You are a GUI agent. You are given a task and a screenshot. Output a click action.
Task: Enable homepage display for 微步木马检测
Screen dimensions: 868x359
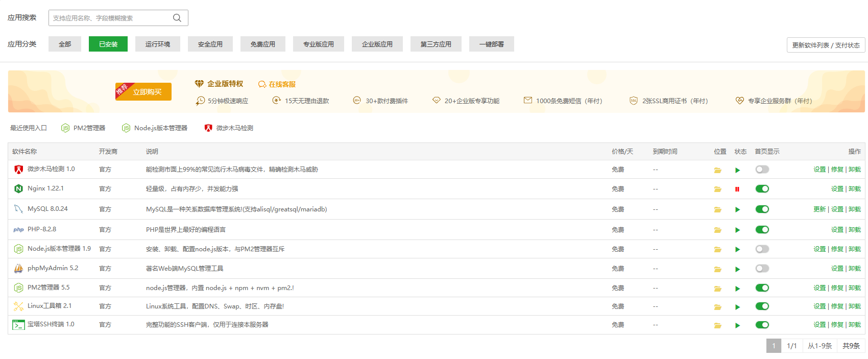[x=762, y=170]
